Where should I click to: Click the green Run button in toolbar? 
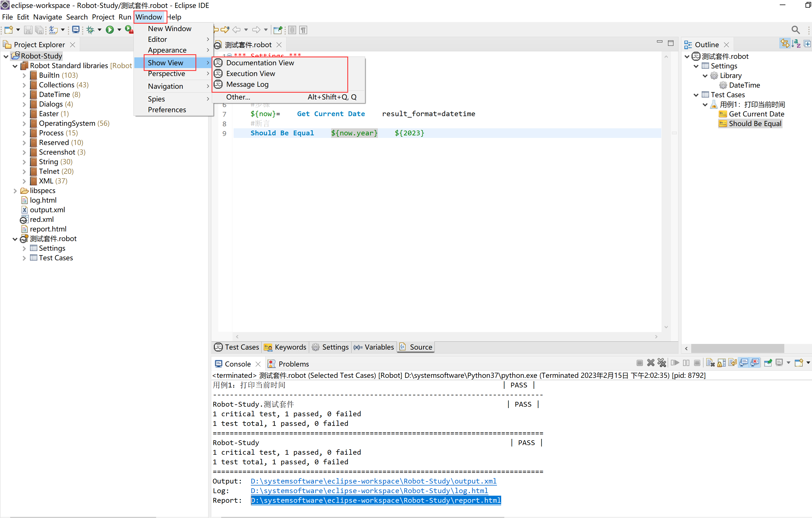[x=109, y=30]
